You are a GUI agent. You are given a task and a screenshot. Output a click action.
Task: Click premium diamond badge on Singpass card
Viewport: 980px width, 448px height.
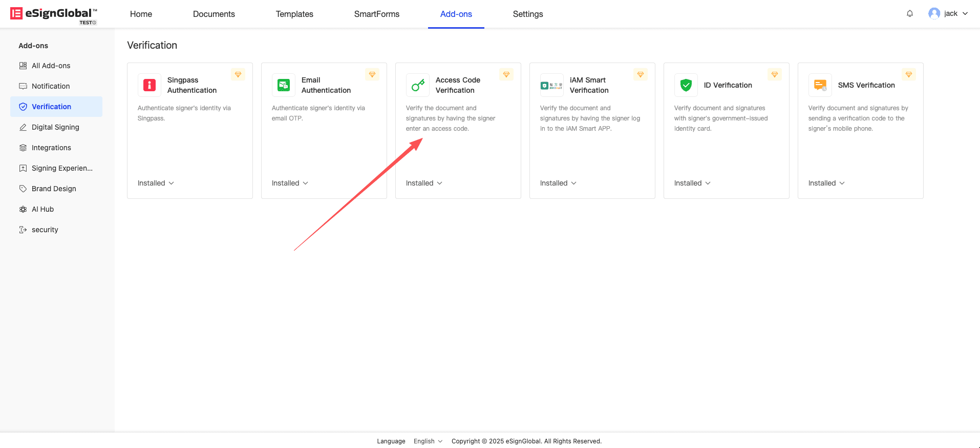pos(238,75)
